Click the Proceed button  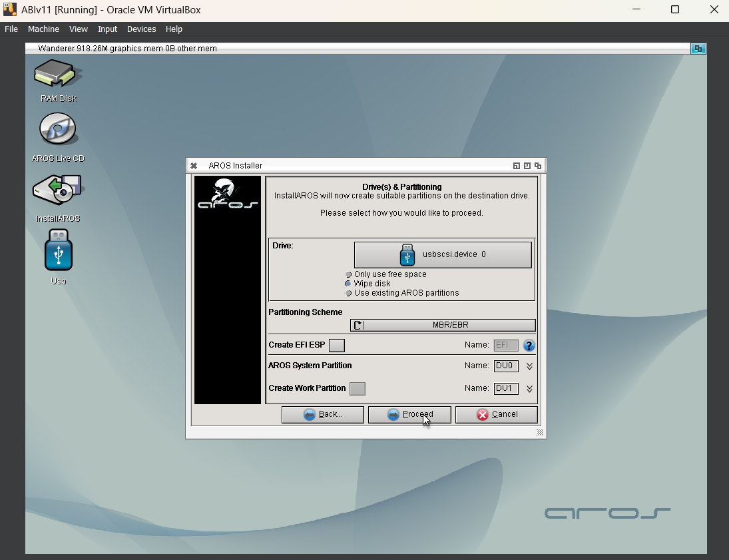coord(409,414)
